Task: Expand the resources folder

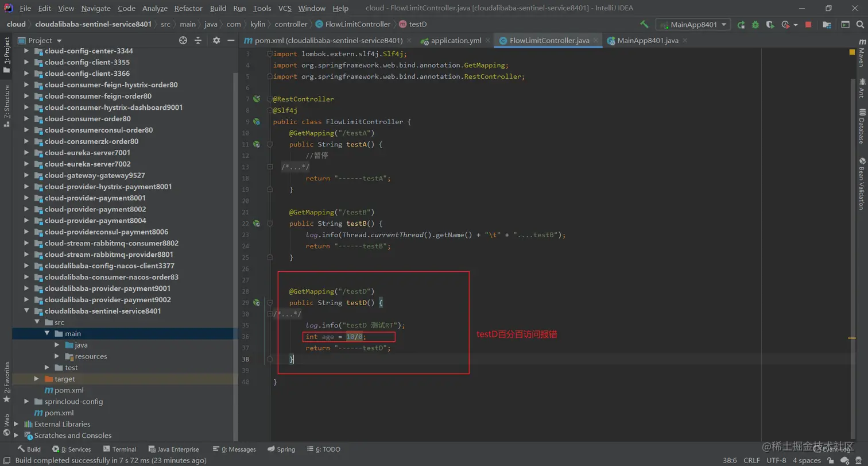Action: (x=57, y=356)
